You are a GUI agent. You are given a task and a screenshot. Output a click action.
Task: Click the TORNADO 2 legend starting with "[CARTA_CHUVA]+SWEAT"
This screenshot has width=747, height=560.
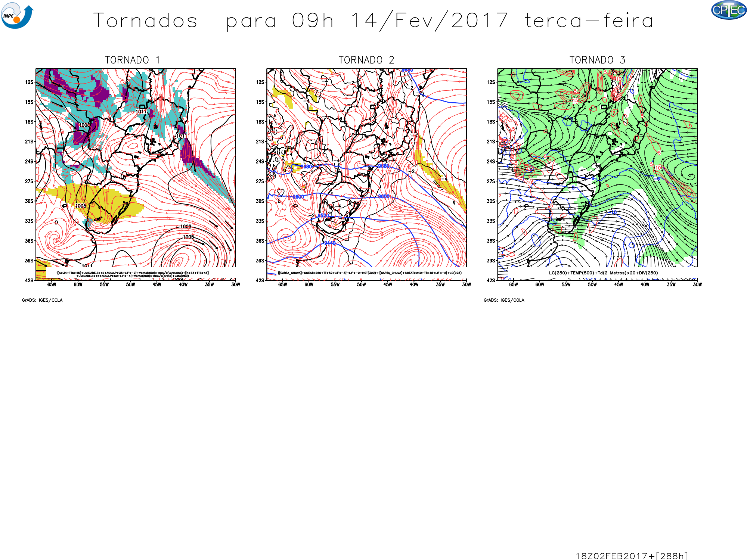coord(369,273)
